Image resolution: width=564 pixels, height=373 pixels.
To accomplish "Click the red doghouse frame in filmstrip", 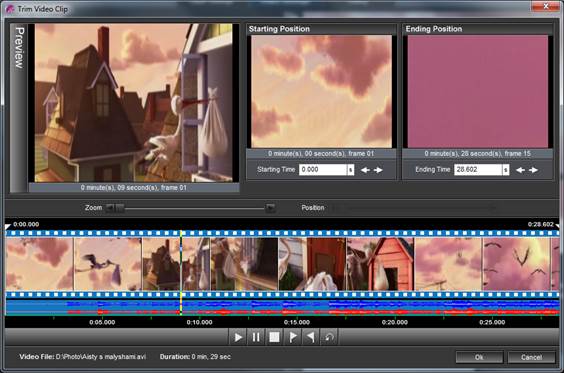I will point(381,264).
